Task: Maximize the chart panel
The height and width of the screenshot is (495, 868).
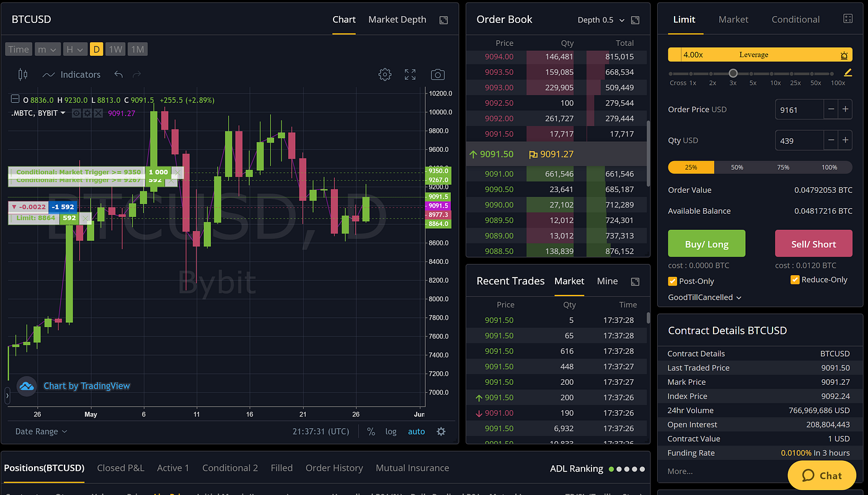Action: coord(443,20)
